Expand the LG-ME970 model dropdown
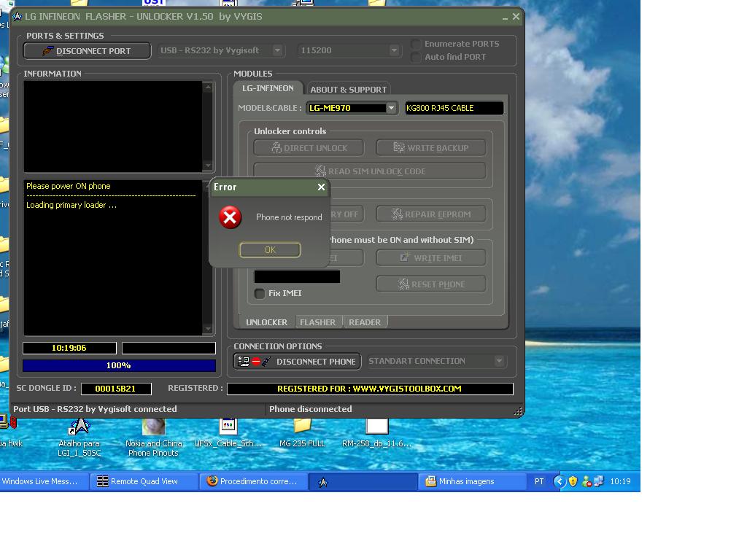747x560 pixels. pyautogui.click(x=391, y=108)
